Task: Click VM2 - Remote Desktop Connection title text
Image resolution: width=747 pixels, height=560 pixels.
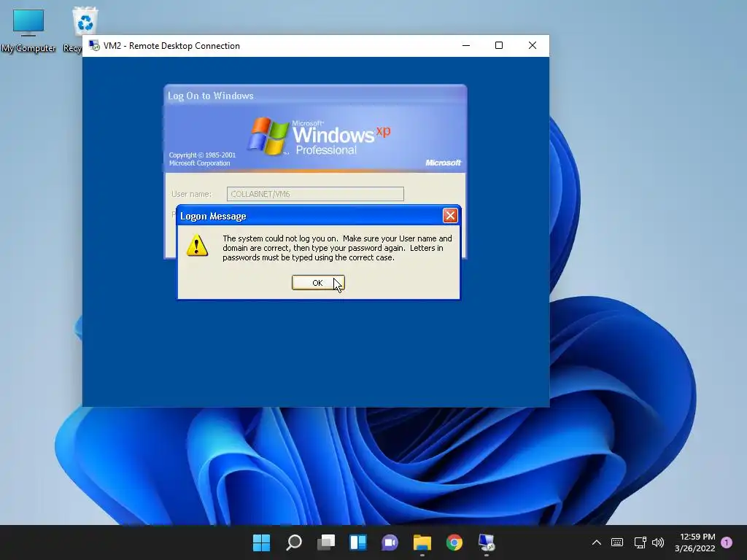Action: [x=171, y=46]
